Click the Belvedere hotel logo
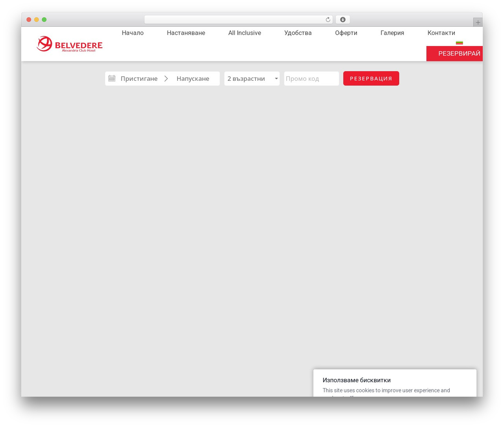The image size is (504, 427). (x=69, y=44)
